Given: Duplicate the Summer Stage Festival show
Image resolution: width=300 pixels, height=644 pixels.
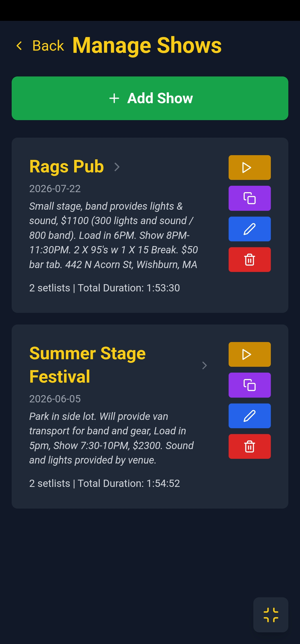Looking at the screenshot, I should [x=249, y=385].
